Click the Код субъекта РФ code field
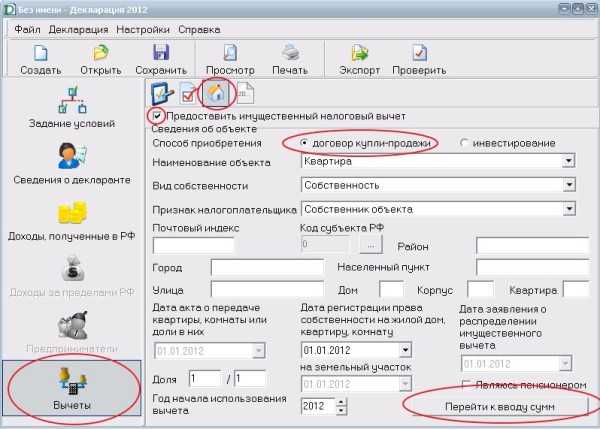The image size is (600, 429). (326, 244)
